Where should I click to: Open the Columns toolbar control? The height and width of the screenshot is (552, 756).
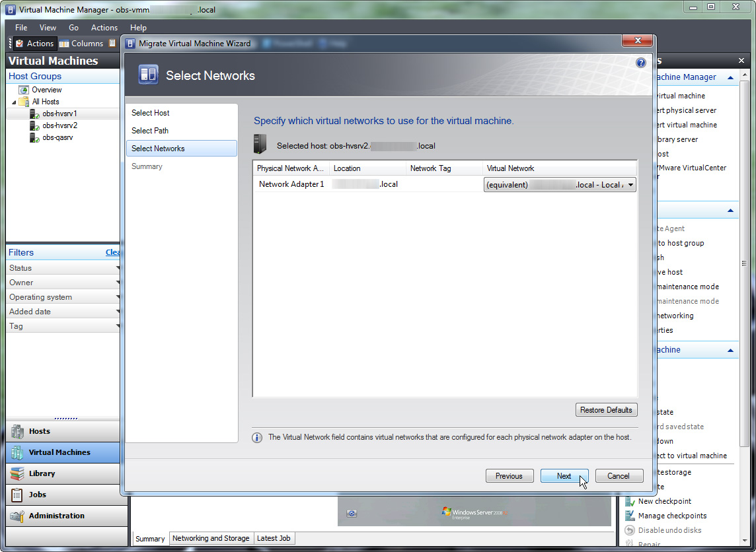click(81, 43)
